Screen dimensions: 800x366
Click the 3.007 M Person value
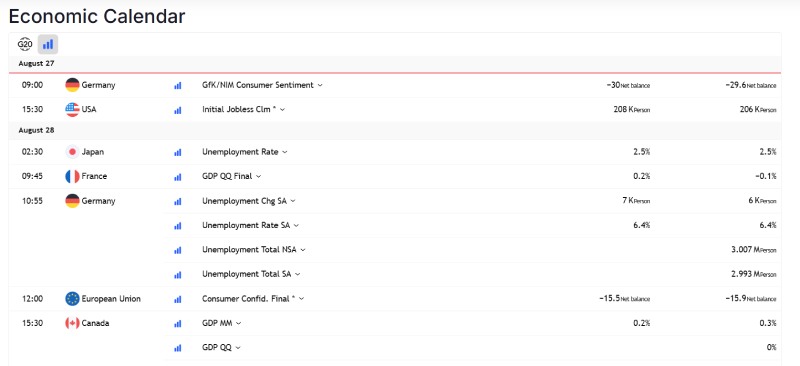754,250
